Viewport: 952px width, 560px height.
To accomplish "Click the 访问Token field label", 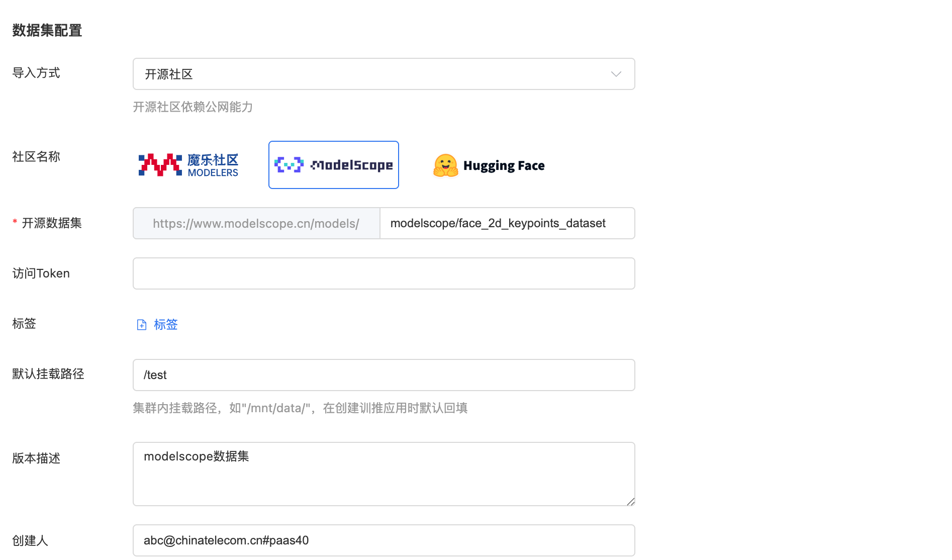I will point(41,273).
